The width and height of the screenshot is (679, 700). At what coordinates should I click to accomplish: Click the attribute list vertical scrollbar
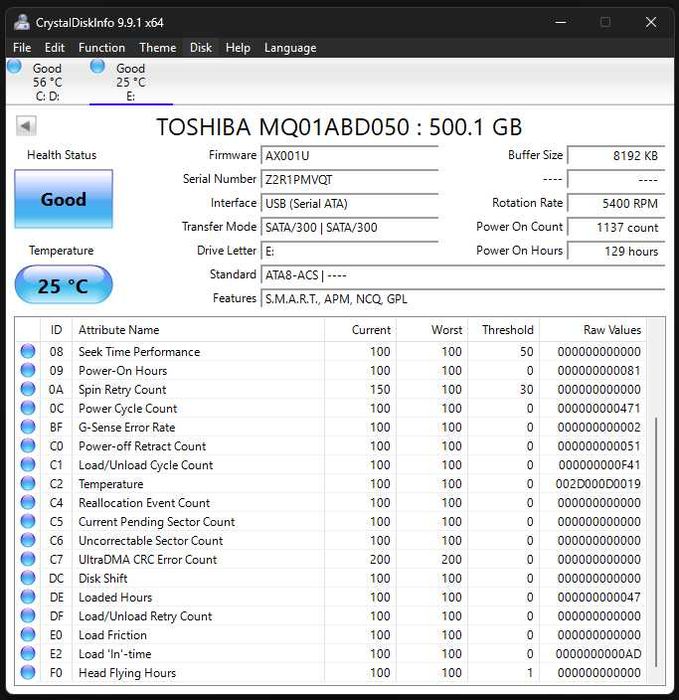point(656,542)
